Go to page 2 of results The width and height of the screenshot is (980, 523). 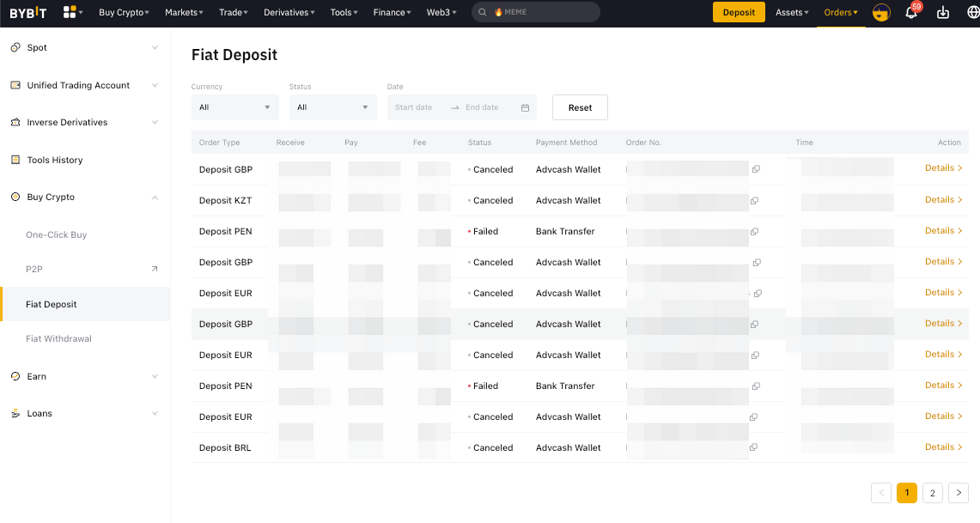[x=933, y=493]
